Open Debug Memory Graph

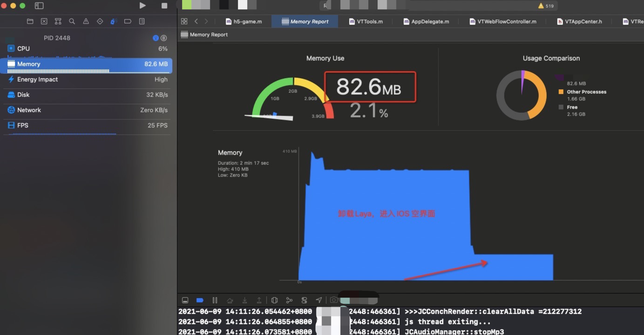pos(289,300)
